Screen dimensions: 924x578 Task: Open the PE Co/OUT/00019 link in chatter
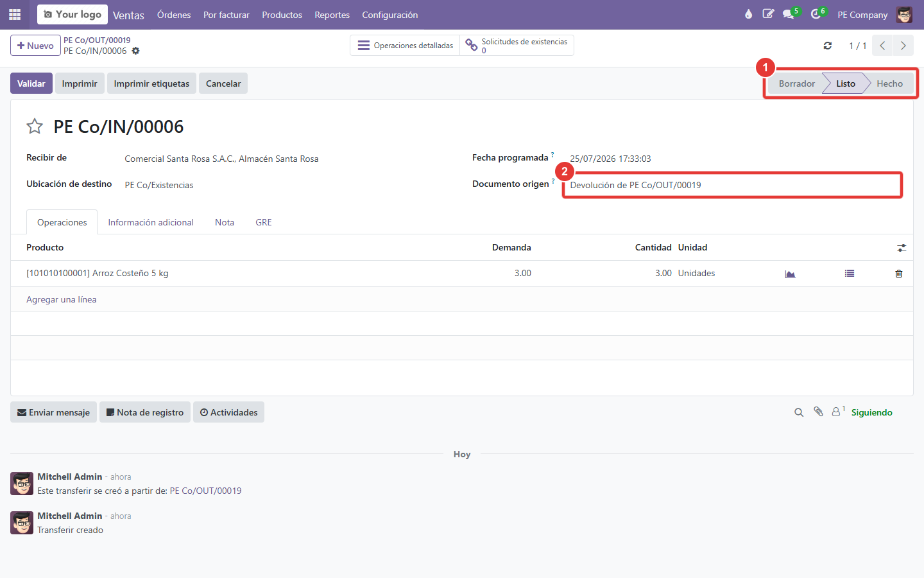coord(205,491)
